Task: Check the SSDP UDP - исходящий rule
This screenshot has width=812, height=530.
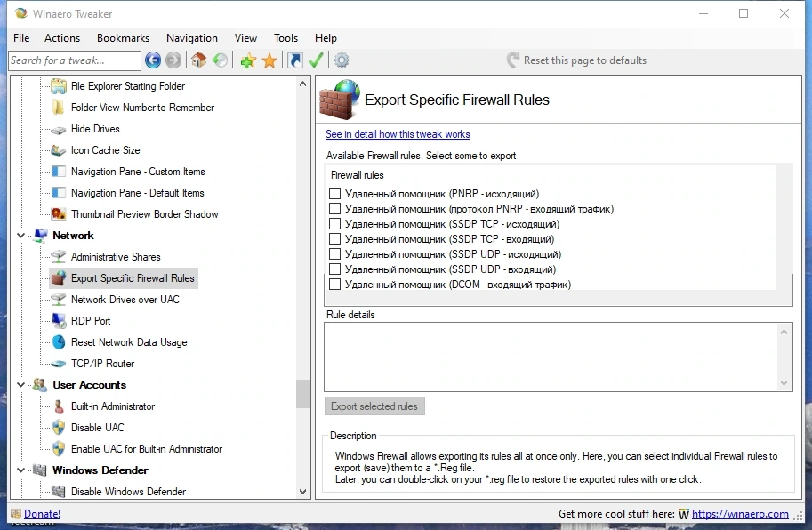Action: [x=334, y=254]
